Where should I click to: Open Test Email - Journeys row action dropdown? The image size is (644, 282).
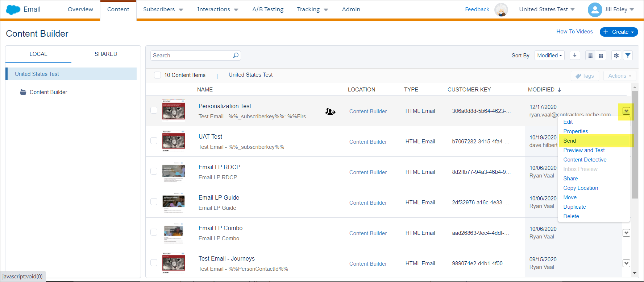click(626, 263)
